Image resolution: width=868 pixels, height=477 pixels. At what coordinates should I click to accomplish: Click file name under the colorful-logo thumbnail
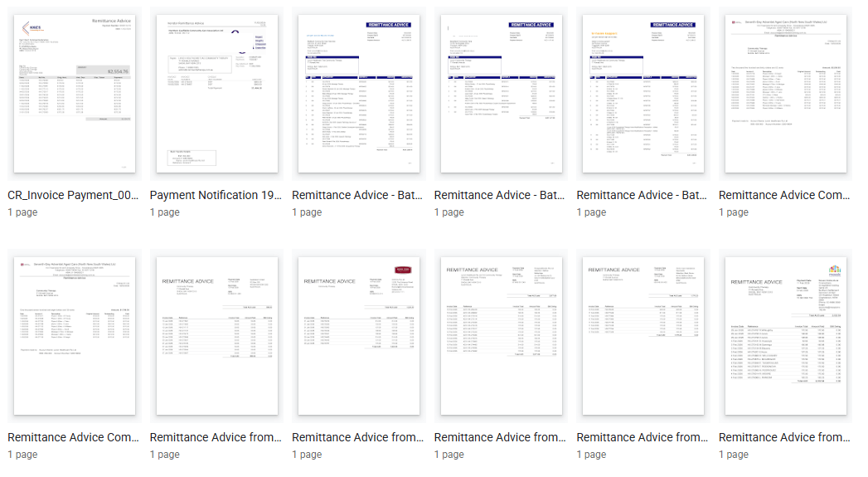tap(785, 437)
